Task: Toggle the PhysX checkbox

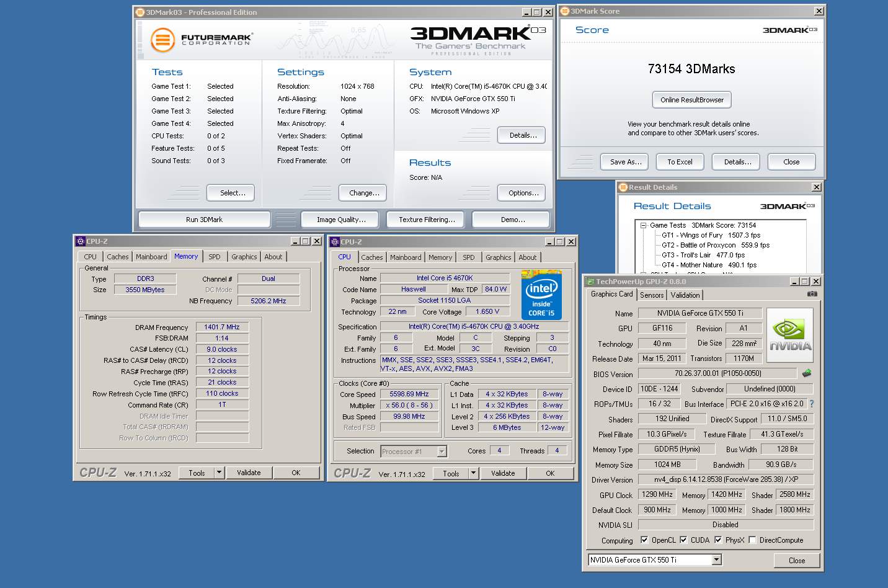Action: [x=718, y=540]
